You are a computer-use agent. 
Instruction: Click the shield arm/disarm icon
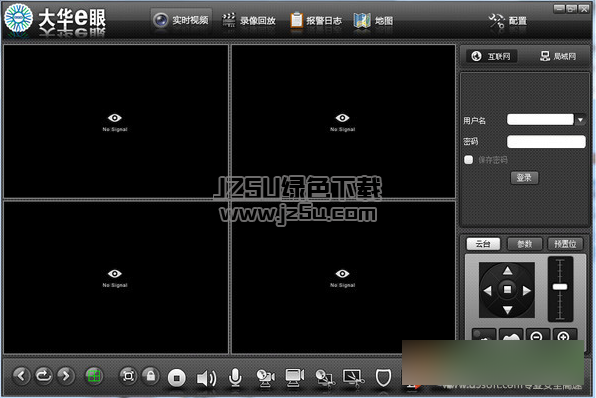point(383,378)
